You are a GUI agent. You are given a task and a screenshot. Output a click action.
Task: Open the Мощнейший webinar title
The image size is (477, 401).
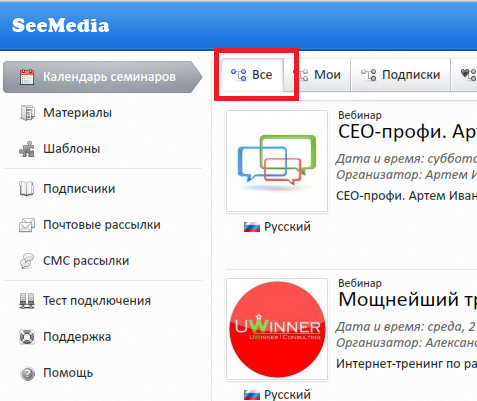click(407, 299)
